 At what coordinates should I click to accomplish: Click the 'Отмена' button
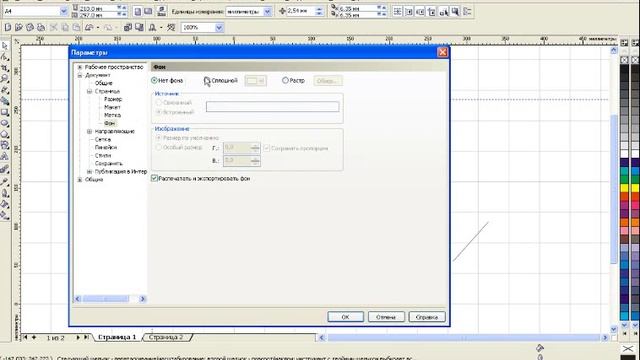tap(386, 317)
